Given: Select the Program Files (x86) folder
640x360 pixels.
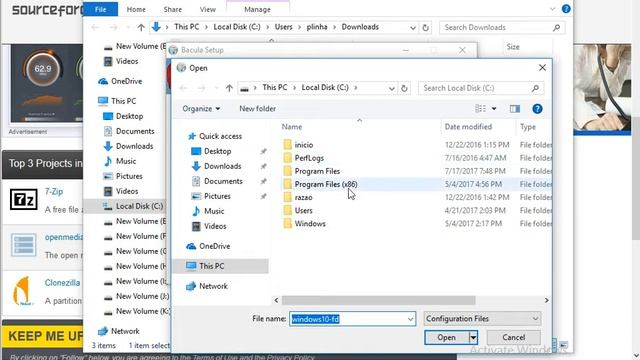Looking at the screenshot, I should (326, 184).
